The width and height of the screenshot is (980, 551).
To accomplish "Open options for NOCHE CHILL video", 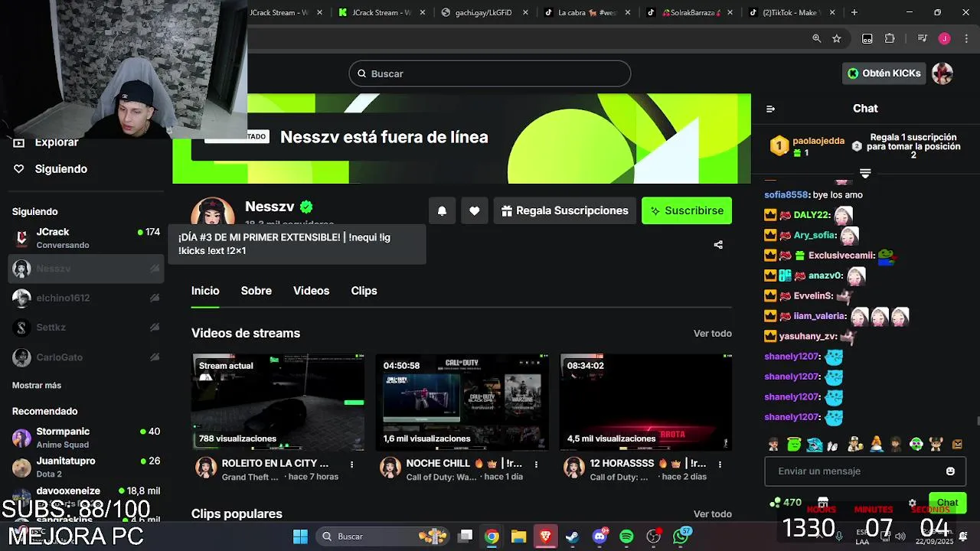I will tap(536, 465).
